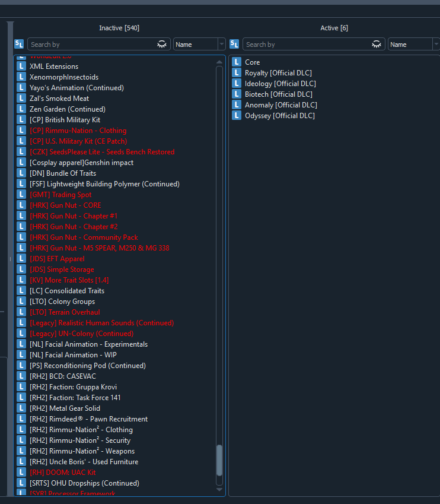Click the L icon beside [LTO] Colony Groups
440x504 pixels.
click(21, 301)
